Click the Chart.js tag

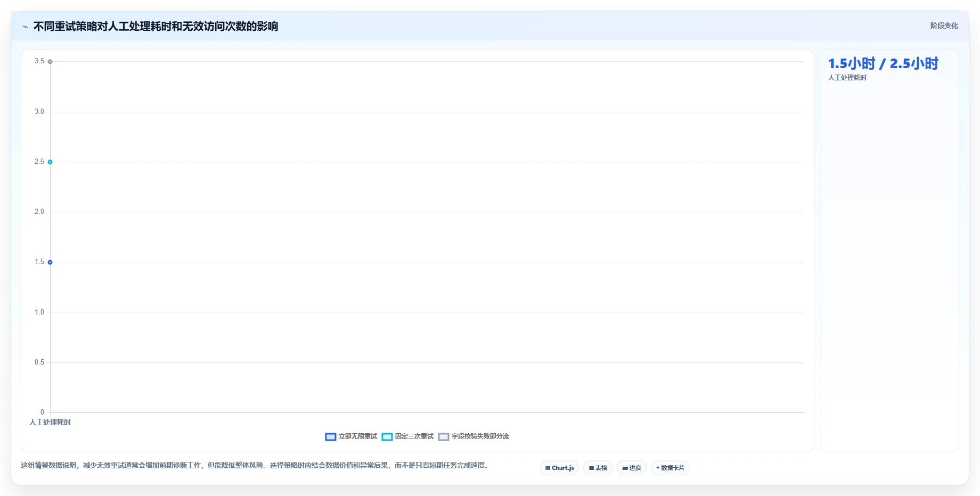[x=559, y=468]
